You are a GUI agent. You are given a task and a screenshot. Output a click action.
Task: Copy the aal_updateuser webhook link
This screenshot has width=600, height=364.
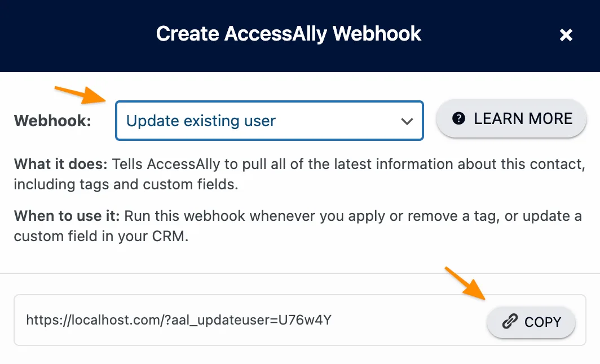tap(531, 322)
